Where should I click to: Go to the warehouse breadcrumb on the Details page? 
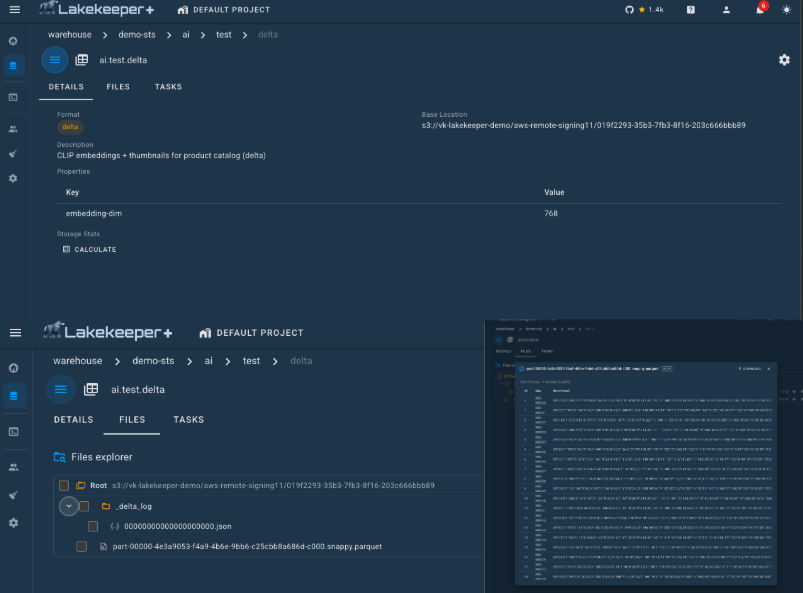pyautogui.click(x=70, y=35)
